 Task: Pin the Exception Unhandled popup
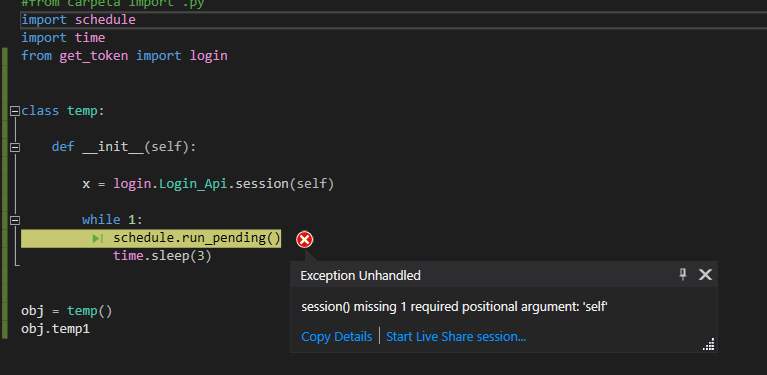point(683,275)
